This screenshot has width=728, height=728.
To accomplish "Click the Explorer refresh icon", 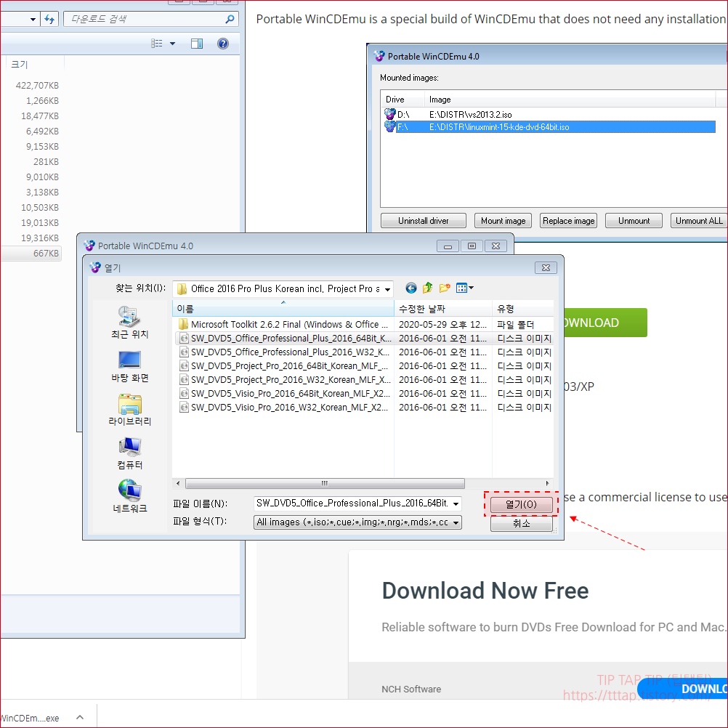I will click(x=49, y=19).
